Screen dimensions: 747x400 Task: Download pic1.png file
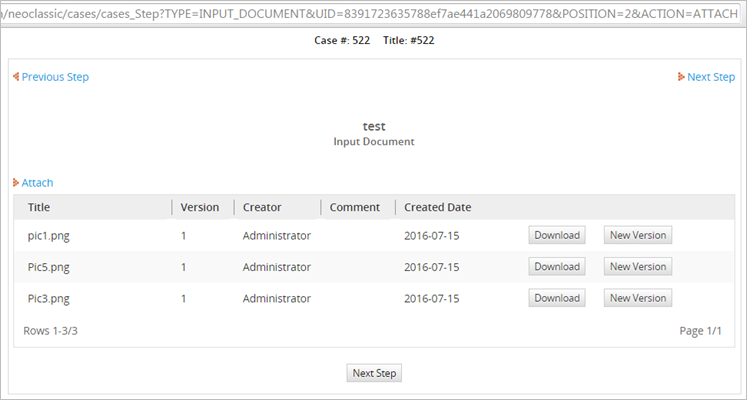(557, 236)
